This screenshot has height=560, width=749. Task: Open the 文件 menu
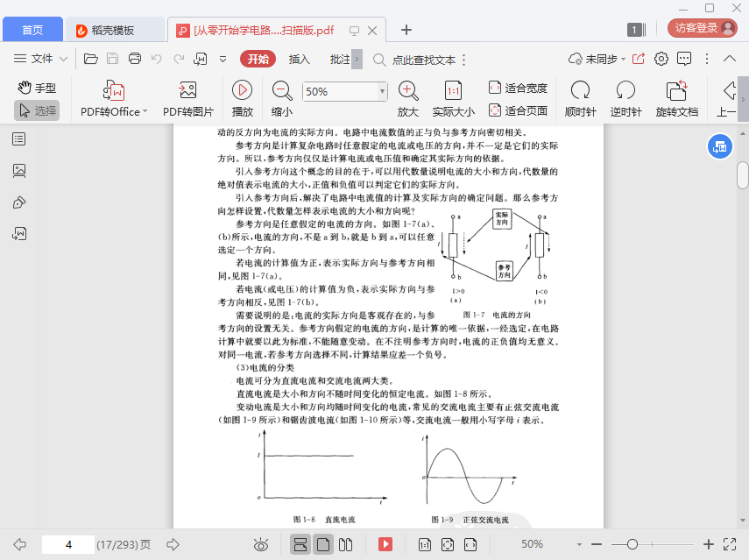pos(40,59)
